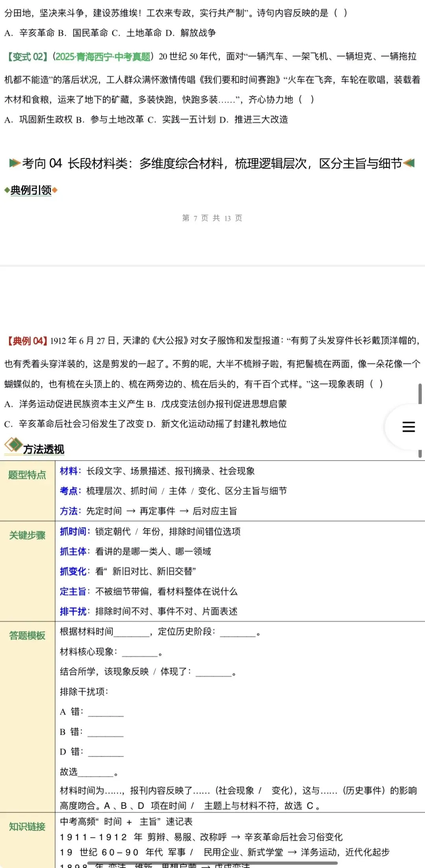Select answer option C. 土地革命
This screenshot has height=868, width=425.
click(x=137, y=33)
